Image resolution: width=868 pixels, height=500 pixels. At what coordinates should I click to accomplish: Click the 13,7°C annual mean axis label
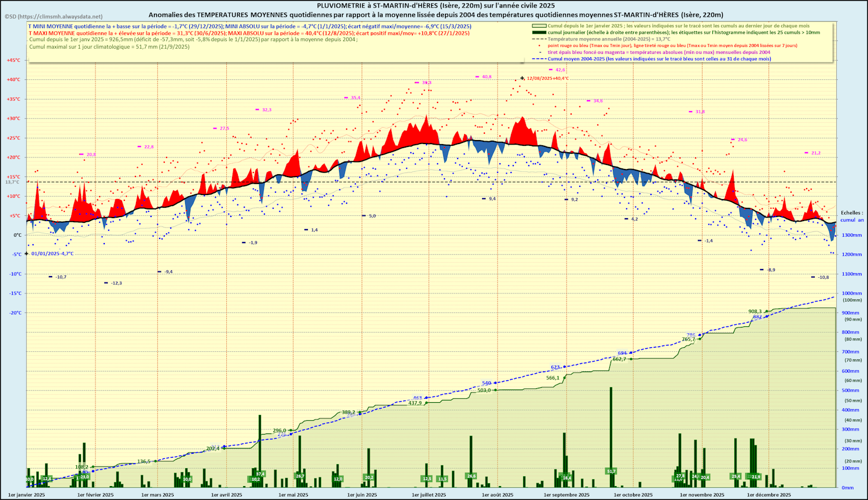pyautogui.click(x=12, y=182)
